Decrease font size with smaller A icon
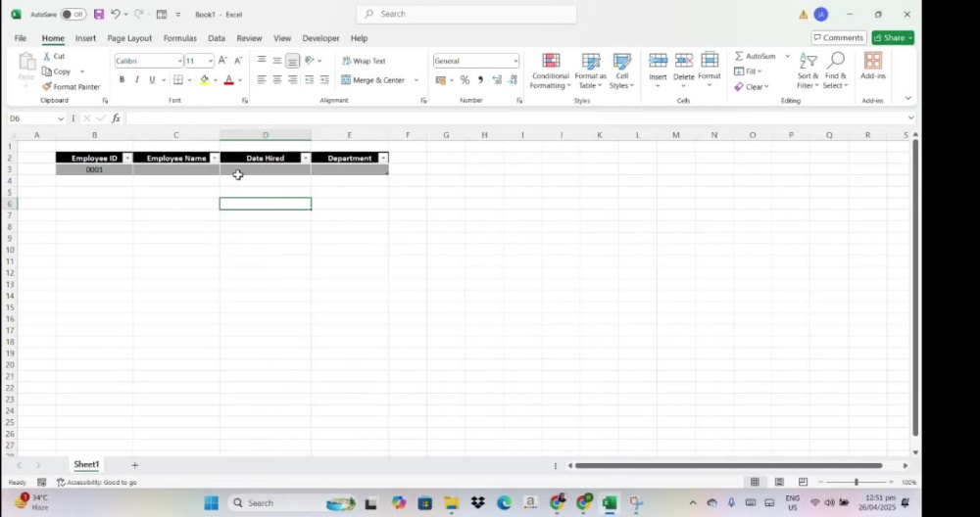 238,61
